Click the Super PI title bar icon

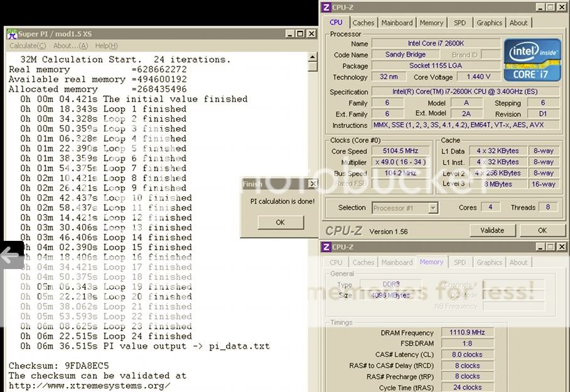coord(12,33)
